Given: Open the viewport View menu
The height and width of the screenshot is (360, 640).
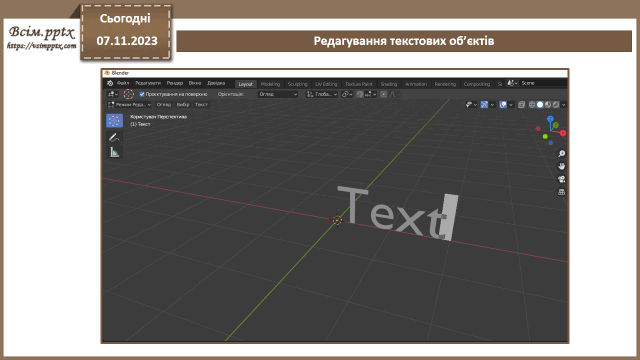Looking at the screenshot, I should pyautogui.click(x=164, y=105).
